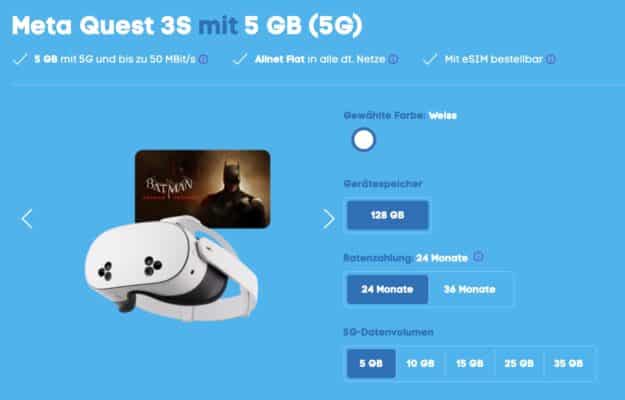This screenshot has height=400, width=625.
Task: Open info icon beside Allnet Flat
Action: [393, 59]
